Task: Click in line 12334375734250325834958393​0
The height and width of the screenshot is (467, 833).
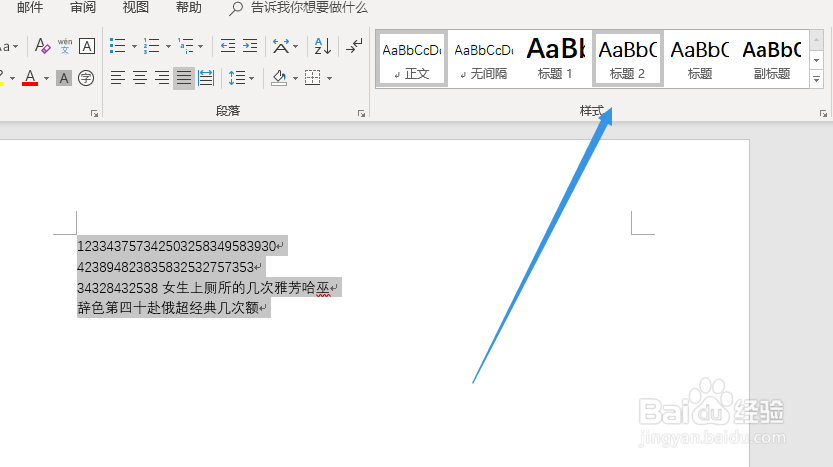Action: click(177, 246)
